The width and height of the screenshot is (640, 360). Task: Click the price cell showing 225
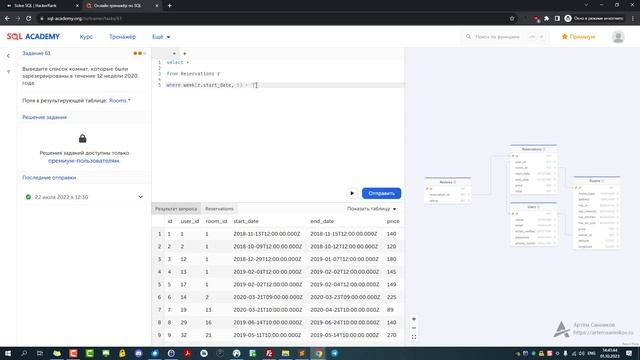391,297
